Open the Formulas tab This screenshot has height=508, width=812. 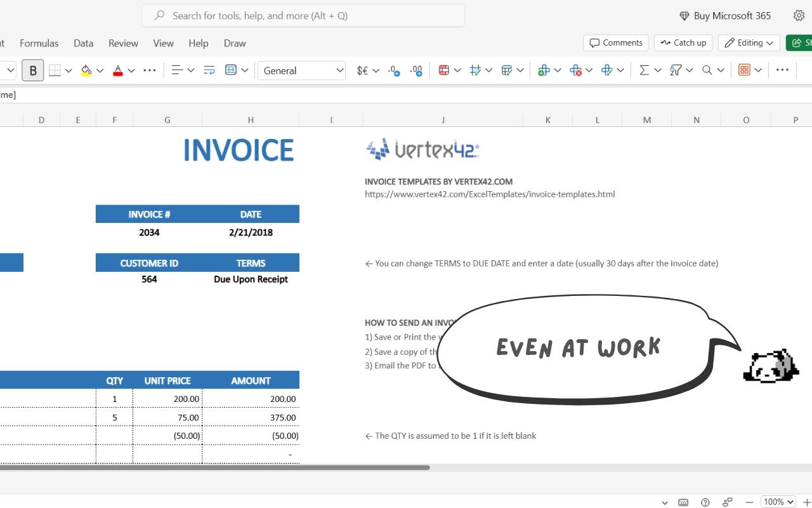point(39,43)
